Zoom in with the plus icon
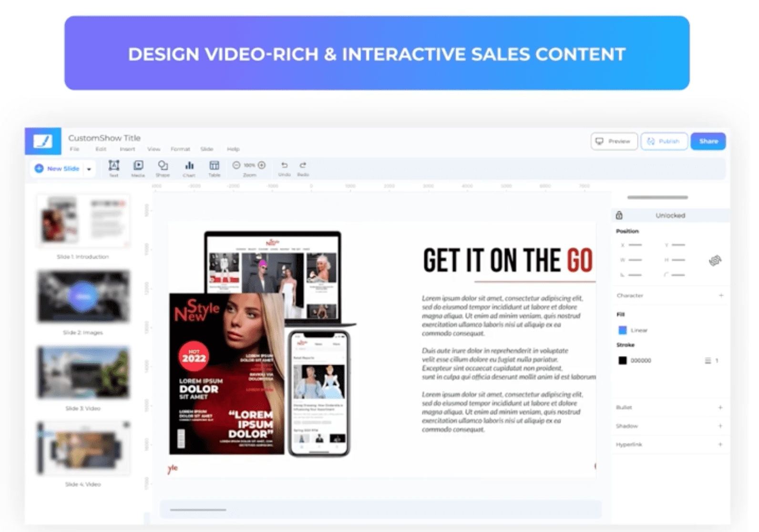759x532 pixels. [262, 165]
